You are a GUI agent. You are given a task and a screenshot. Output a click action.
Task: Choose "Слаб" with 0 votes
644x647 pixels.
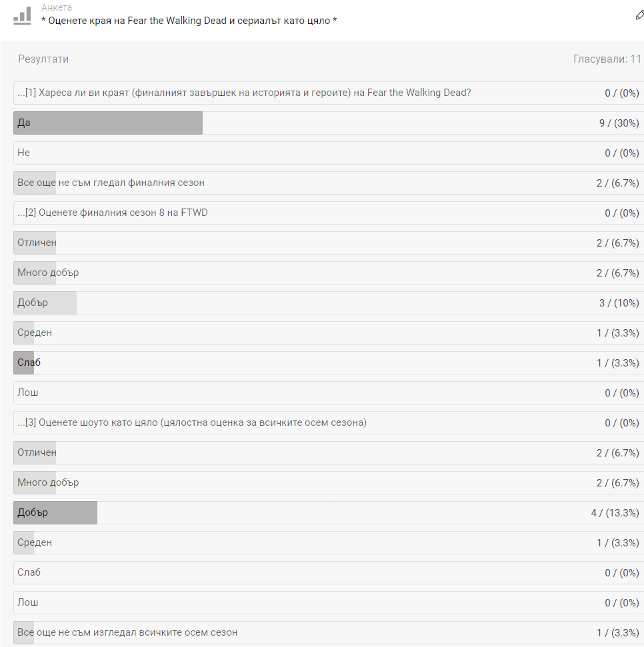(29, 572)
